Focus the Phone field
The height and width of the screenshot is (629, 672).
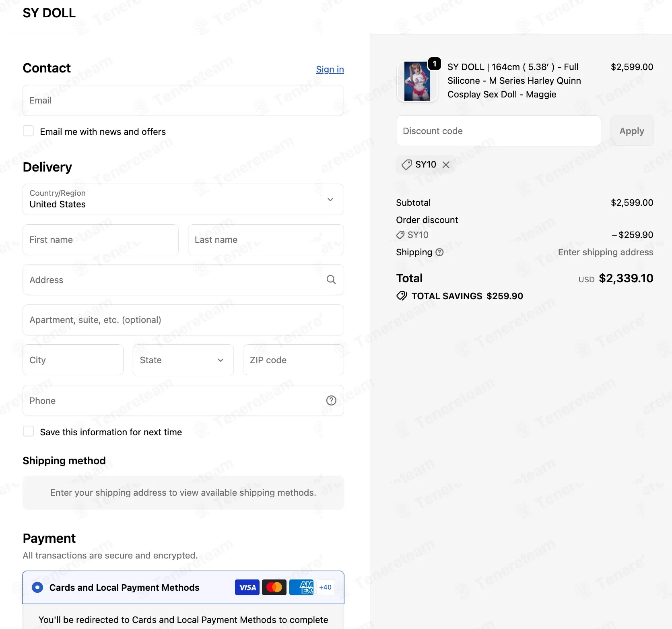coord(183,401)
